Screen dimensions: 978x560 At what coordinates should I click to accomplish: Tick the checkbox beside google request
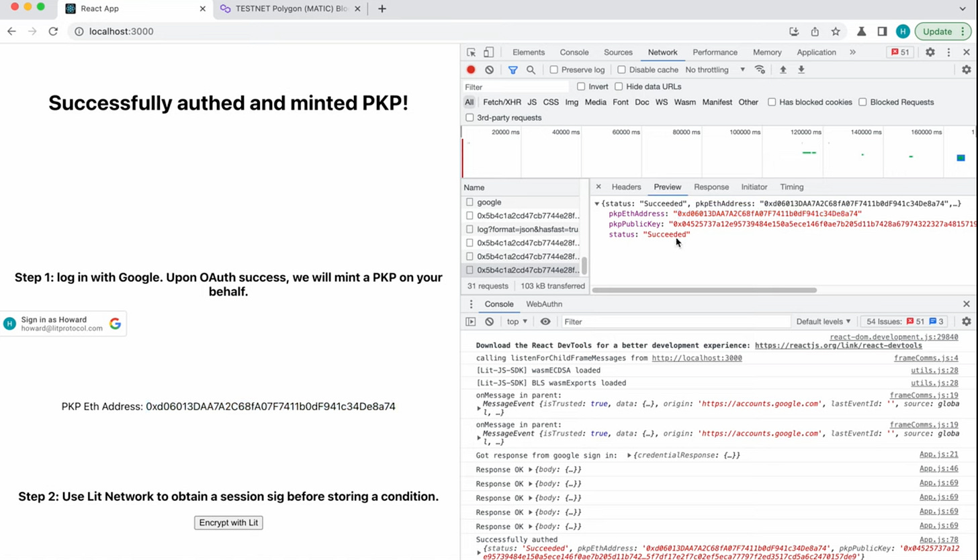pyautogui.click(x=470, y=202)
